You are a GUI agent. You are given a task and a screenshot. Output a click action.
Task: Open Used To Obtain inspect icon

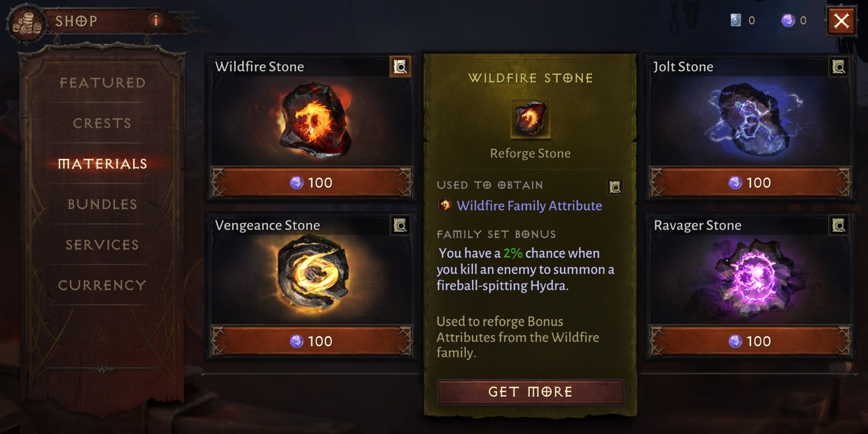click(x=615, y=187)
